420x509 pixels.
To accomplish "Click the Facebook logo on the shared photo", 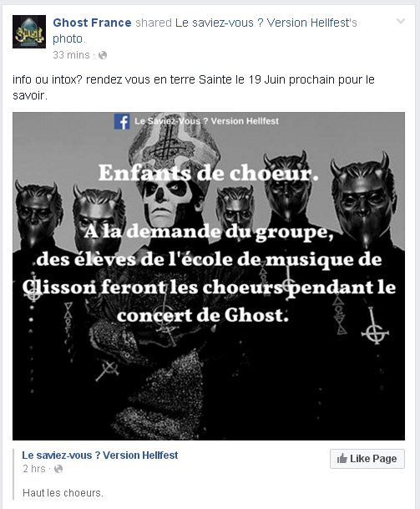I will point(122,121).
